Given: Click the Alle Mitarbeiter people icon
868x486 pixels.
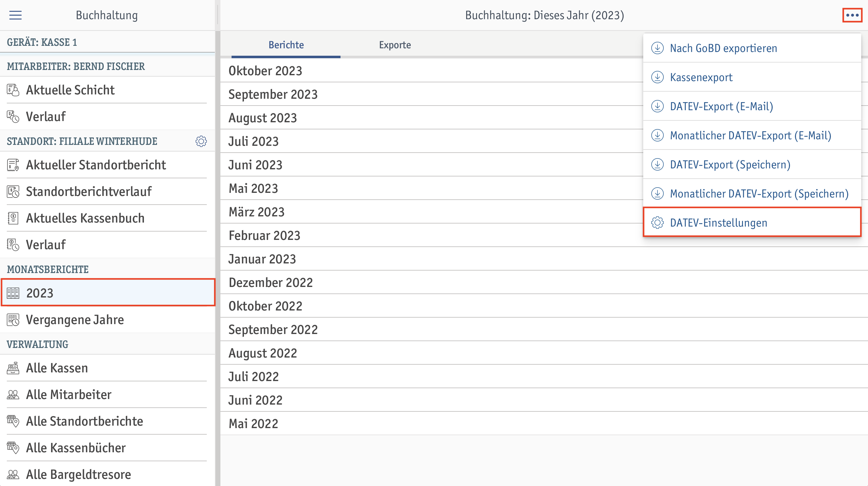Looking at the screenshot, I should click(13, 395).
